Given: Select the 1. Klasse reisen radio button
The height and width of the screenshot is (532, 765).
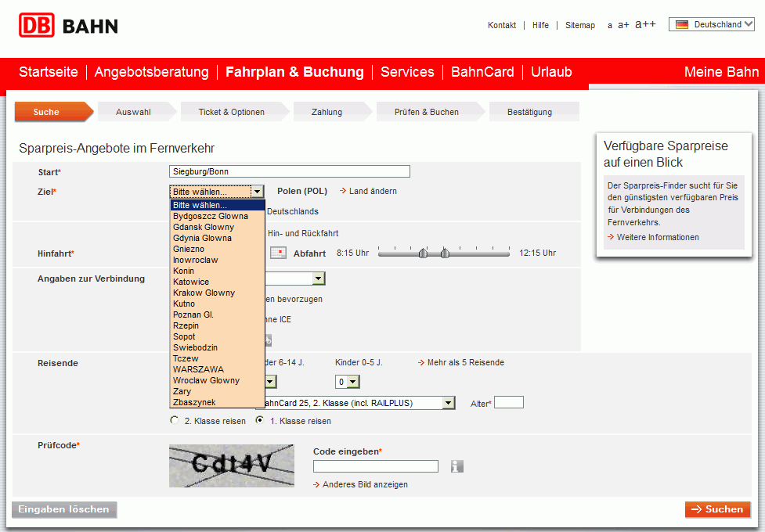Looking at the screenshot, I should [260, 420].
